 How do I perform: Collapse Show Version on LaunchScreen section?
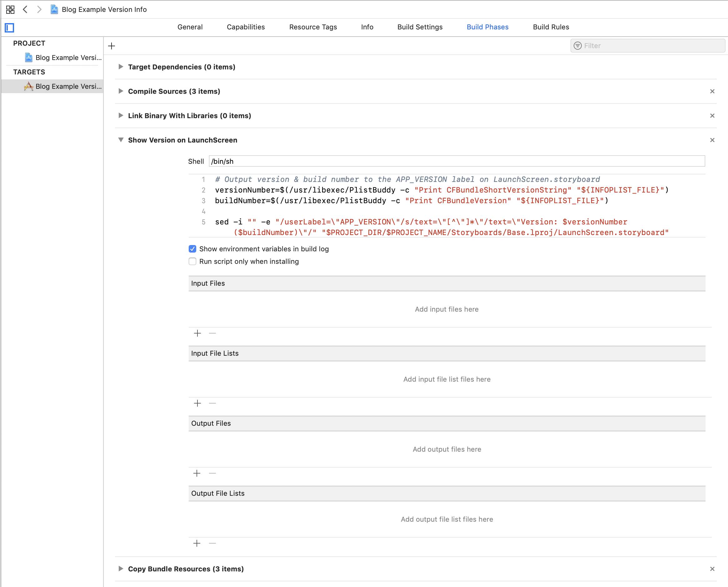[x=121, y=140]
